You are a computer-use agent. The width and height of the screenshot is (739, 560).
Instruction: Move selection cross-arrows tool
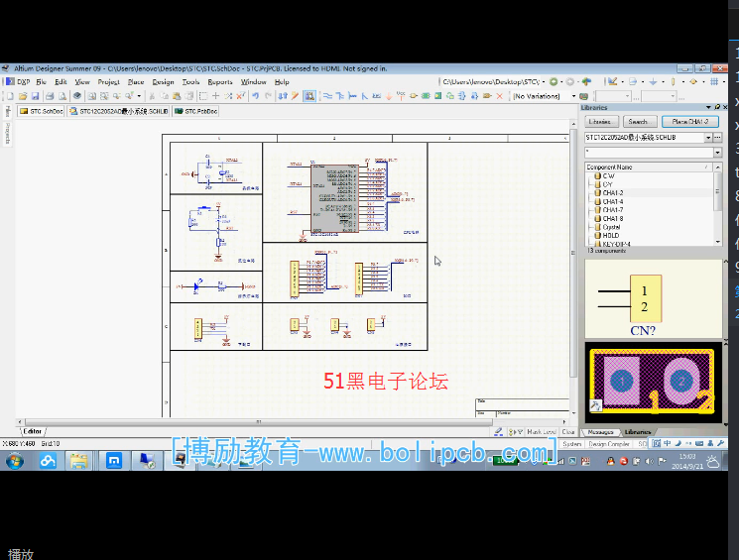coord(215,96)
